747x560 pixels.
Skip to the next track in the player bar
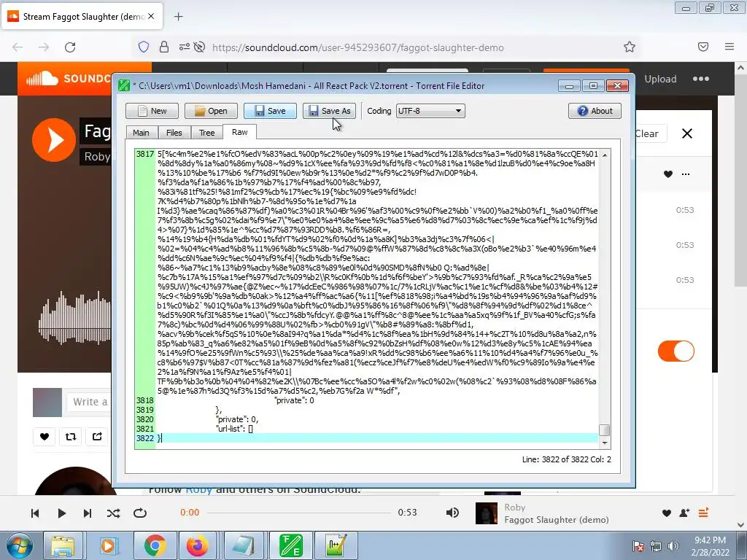pos(88,513)
